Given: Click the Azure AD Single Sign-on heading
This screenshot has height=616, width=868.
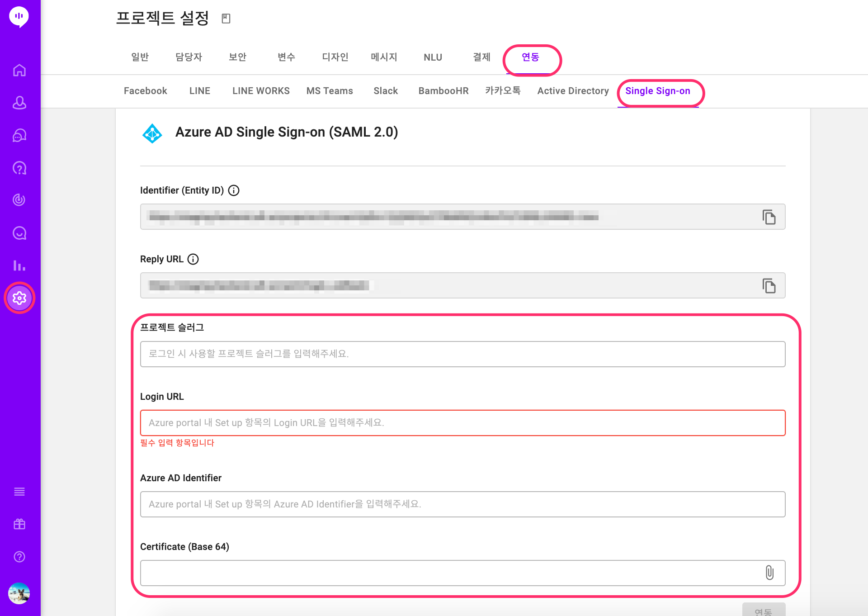Looking at the screenshot, I should (287, 132).
